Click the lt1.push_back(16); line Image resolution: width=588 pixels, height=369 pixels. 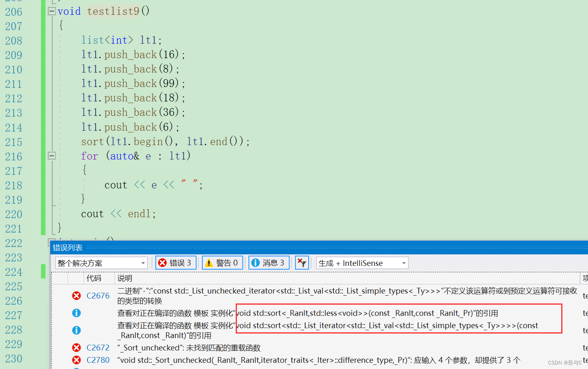pos(133,54)
